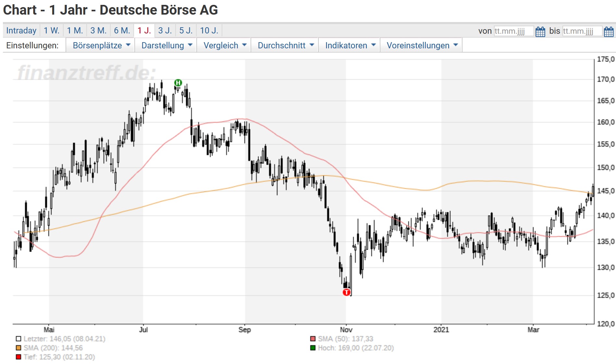Select the 1 M. time range
616x364 pixels.
pyautogui.click(x=75, y=30)
